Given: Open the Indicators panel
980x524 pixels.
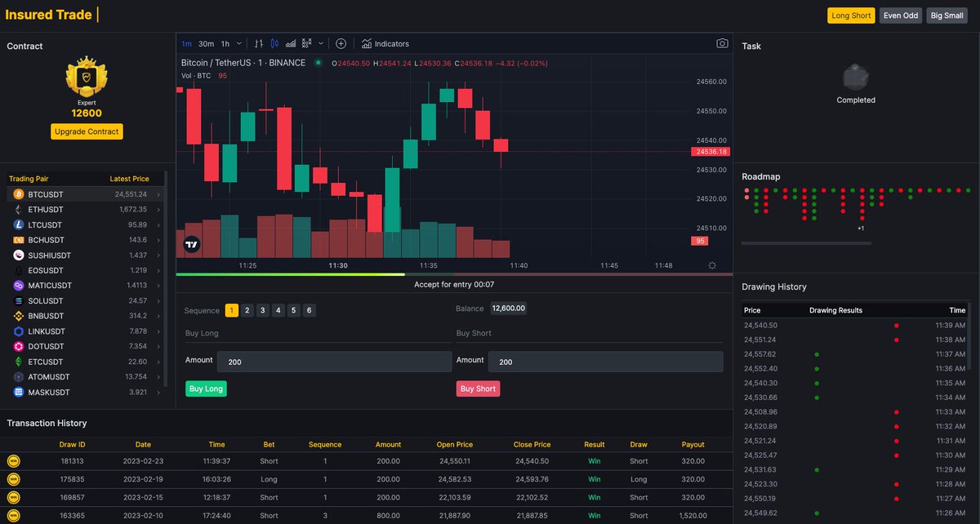Looking at the screenshot, I should (384, 43).
